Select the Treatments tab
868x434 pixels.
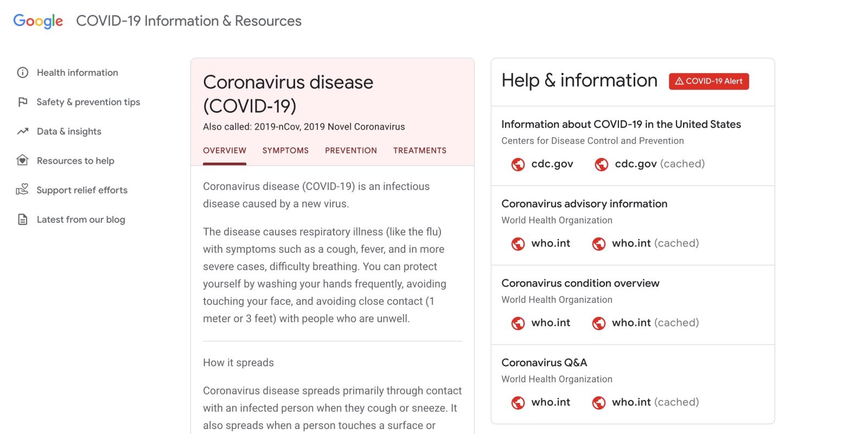pyautogui.click(x=420, y=151)
